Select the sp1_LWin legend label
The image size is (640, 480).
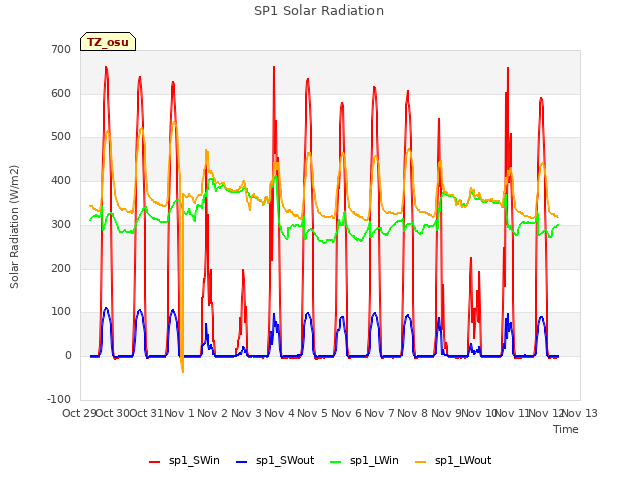click(374, 460)
